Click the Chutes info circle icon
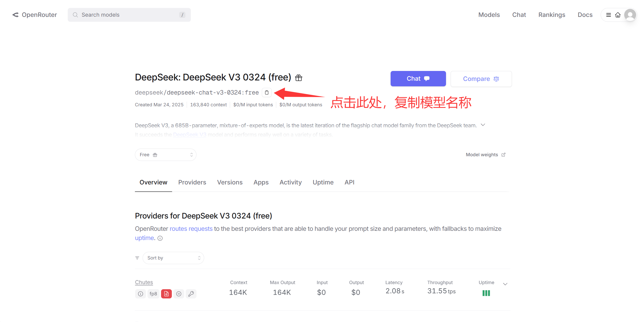The width and height of the screenshot is (644, 322). point(141,294)
